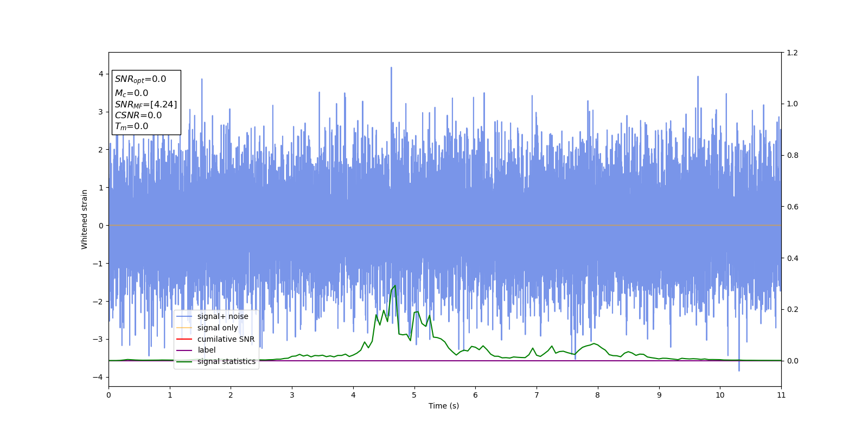Click the SNR_opt=0.0 annotation text
The height and width of the screenshot is (434, 868).
[141, 79]
